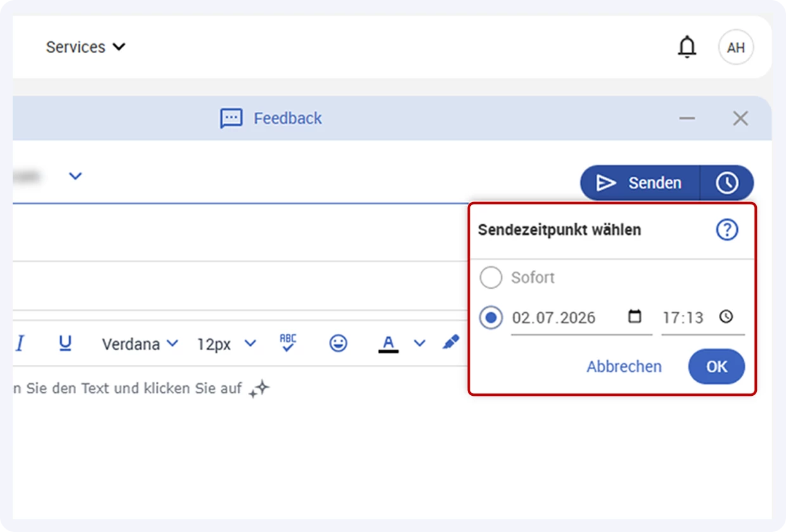Viewport: 786px width, 532px height.
Task: Open help for Sendezeitpunkt wählen
Action: [727, 230]
